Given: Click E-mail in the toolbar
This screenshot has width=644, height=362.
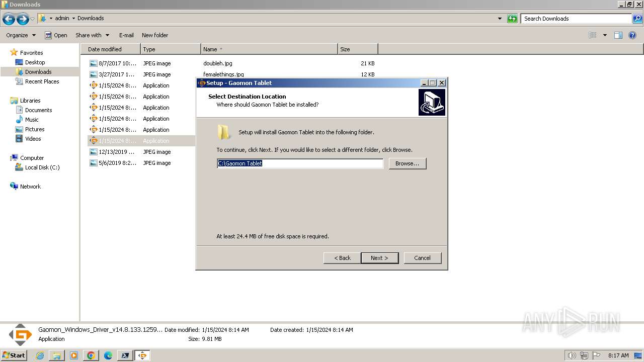Looking at the screenshot, I should pos(126,35).
